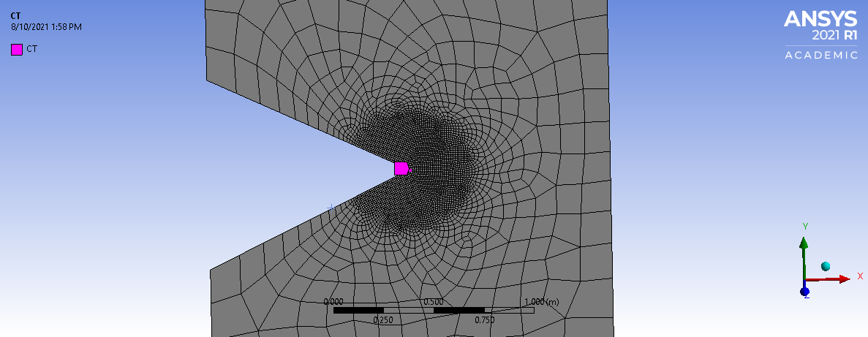Viewport: 868px width, 337px height.
Task: Click the bold CT title text
Action: click(15, 16)
